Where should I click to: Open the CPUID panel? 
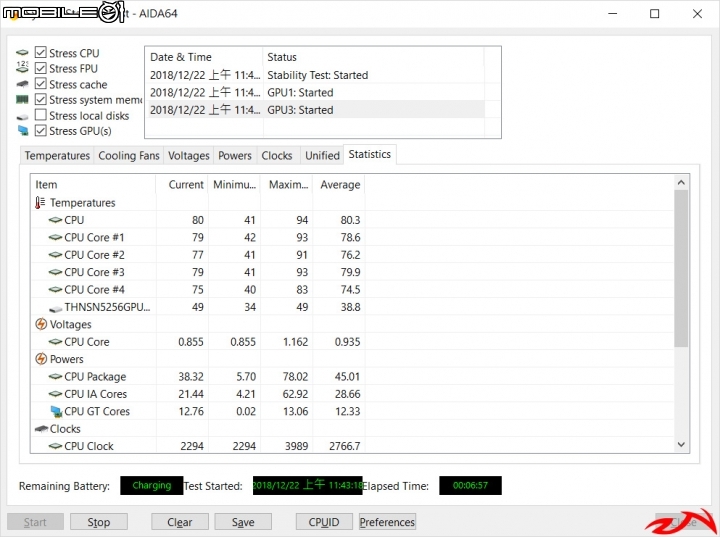[324, 522]
